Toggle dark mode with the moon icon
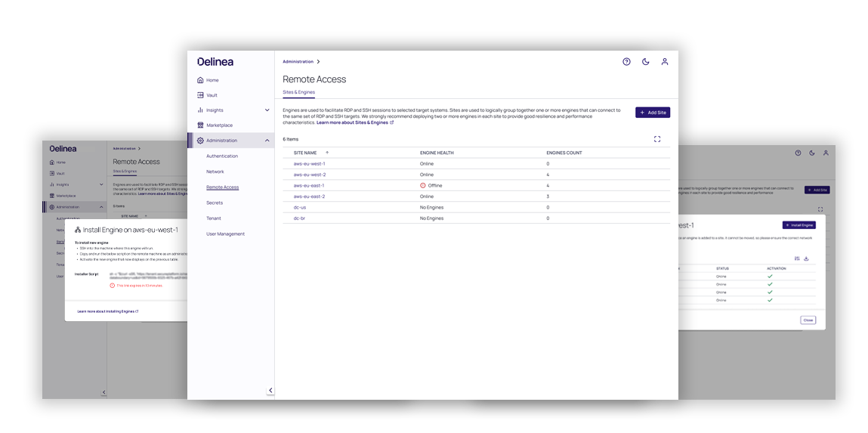 (646, 62)
